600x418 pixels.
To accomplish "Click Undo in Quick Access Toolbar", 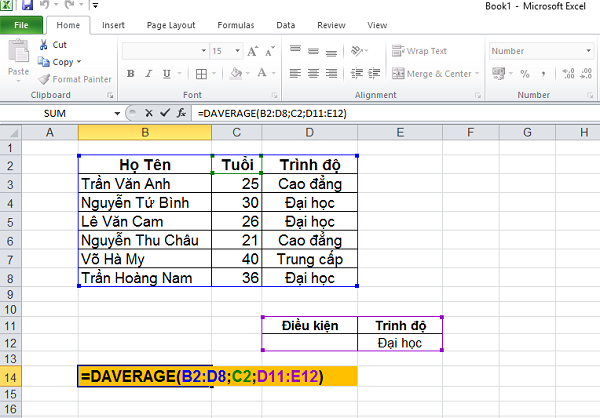I will coord(44,5).
